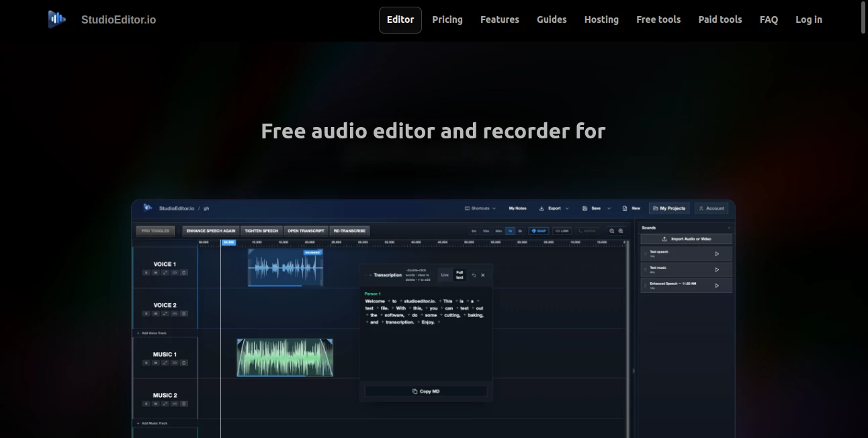Open My Notes in the editor toolbar
The width and height of the screenshot is (868, 438).
click(517, 208)
